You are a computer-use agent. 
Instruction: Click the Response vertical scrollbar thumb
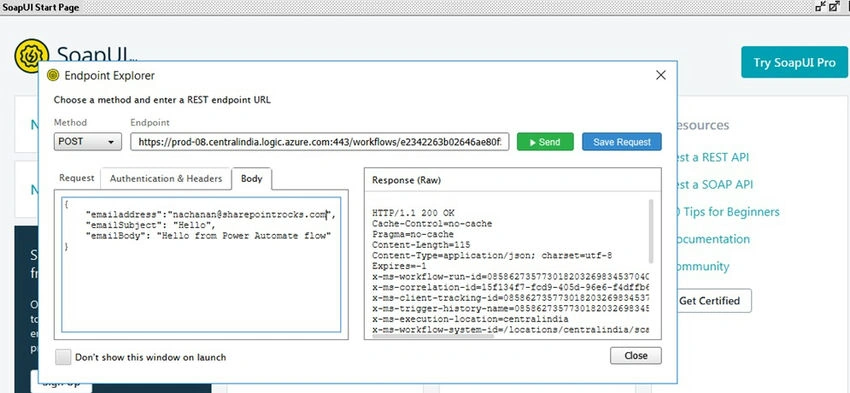(x=651, y=231)
